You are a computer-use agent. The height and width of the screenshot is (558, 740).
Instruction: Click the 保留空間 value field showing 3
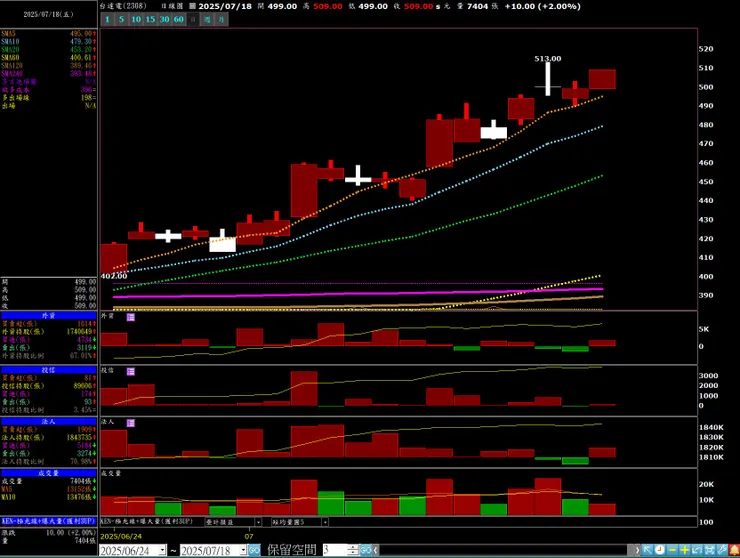coord(335,550)
